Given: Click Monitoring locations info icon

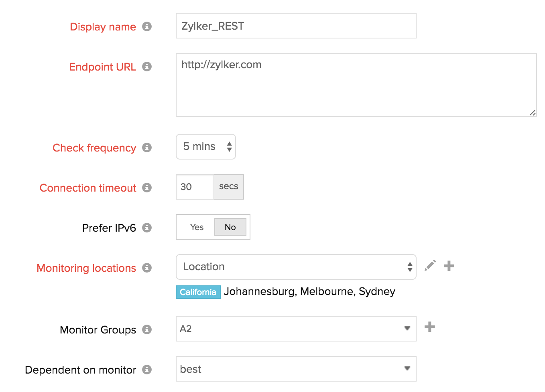Looking at the screenshot, I should click(x=147, y=268).
